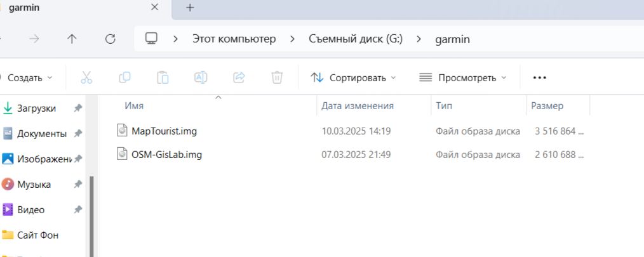The height and width of the screenshot is (257, 644).
Task: Click the size value 2 610 688
Action: pyautogui.click(x=559, y=155)
